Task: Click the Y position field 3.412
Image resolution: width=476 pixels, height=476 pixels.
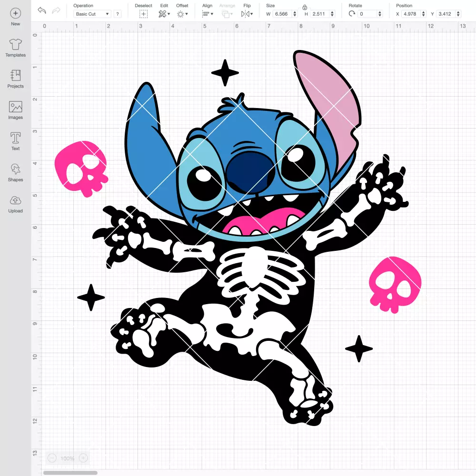Action: pyautogui.click(x=446, y=14)
